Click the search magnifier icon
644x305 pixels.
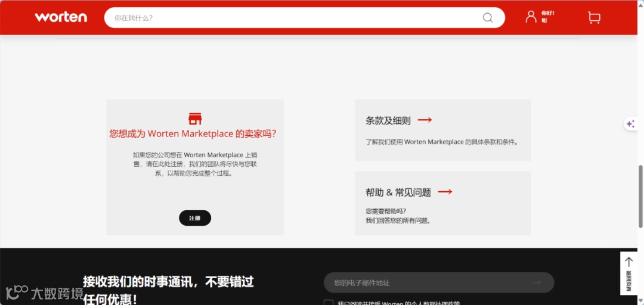[x=488, y=18]
